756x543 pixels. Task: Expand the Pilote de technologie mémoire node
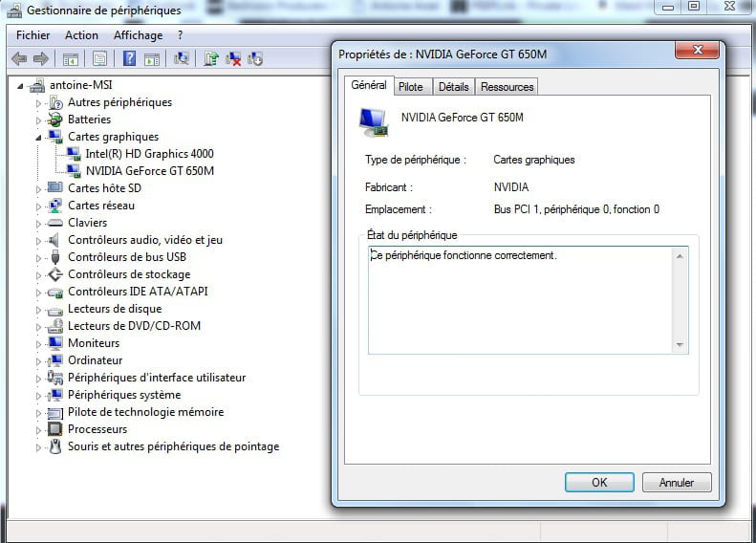(x=38, y=413)
